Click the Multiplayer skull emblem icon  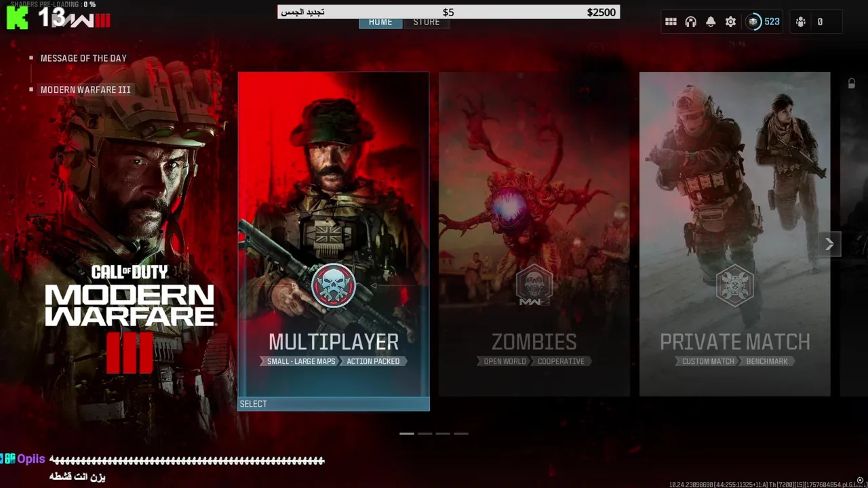pyautogui.click(x=334, y=285)
